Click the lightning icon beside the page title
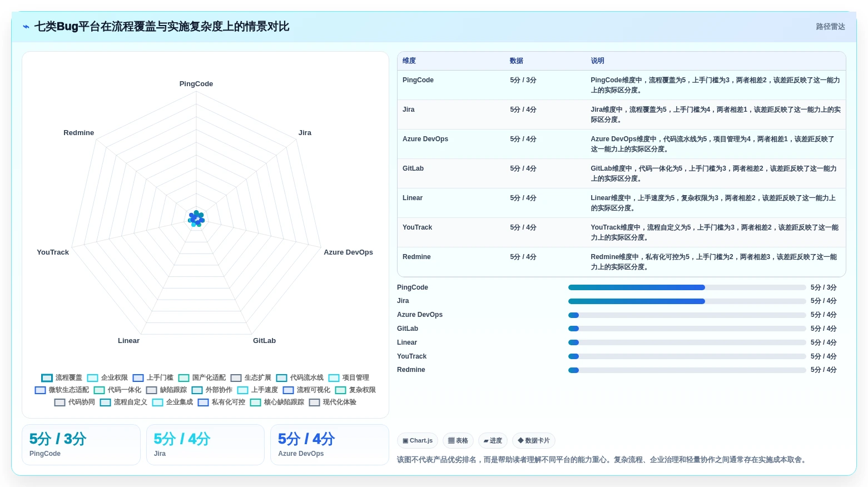868x487 pixels. pos(26,27)
